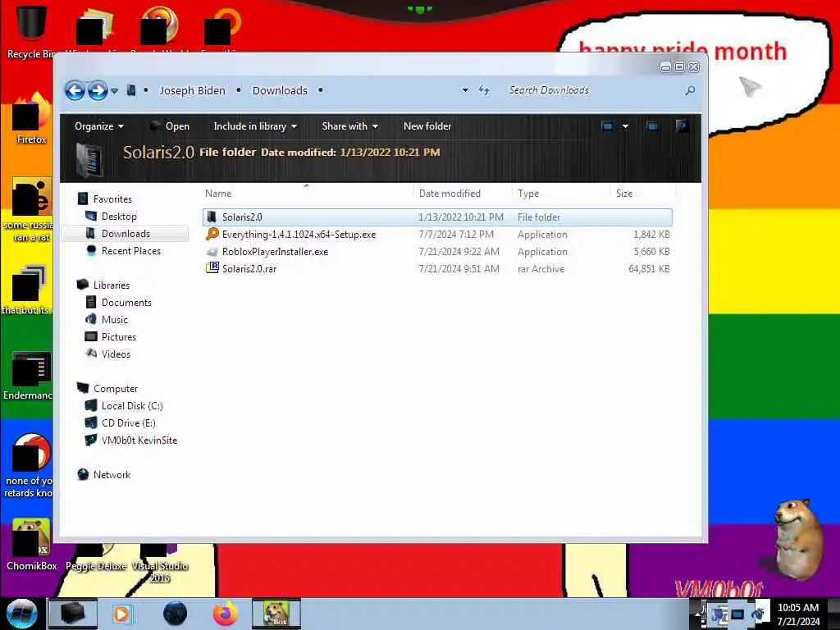The image size is (840, 630).
Task: Open Downloads in the navigation pane
Action: coord(126,234)
